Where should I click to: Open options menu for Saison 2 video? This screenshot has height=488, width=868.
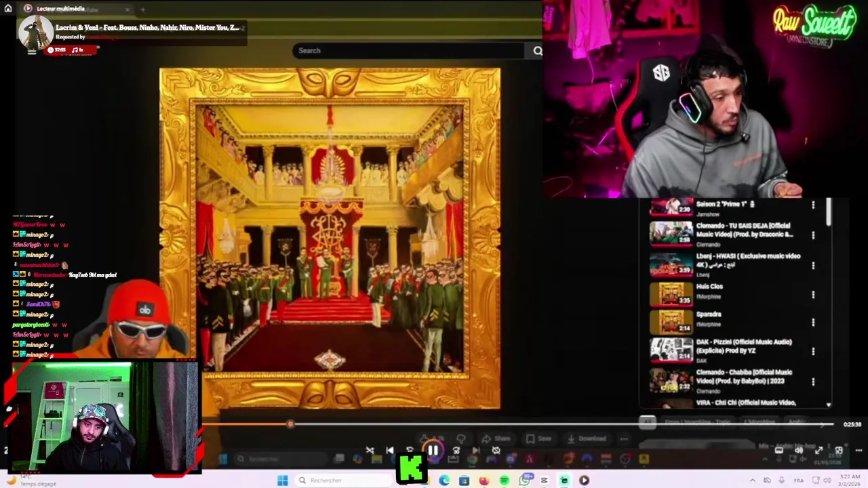pyautogui.click(x=813, y=205)
